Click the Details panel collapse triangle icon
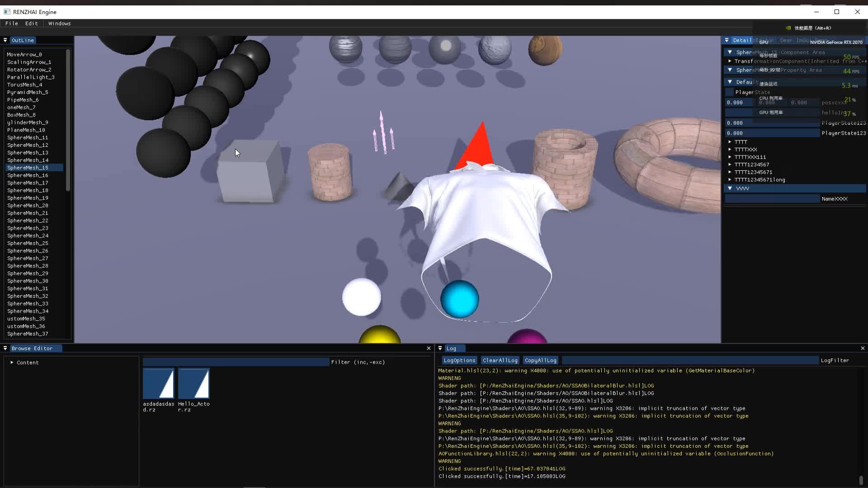Screen dimensions: 868x488 (x=727, y=40)
